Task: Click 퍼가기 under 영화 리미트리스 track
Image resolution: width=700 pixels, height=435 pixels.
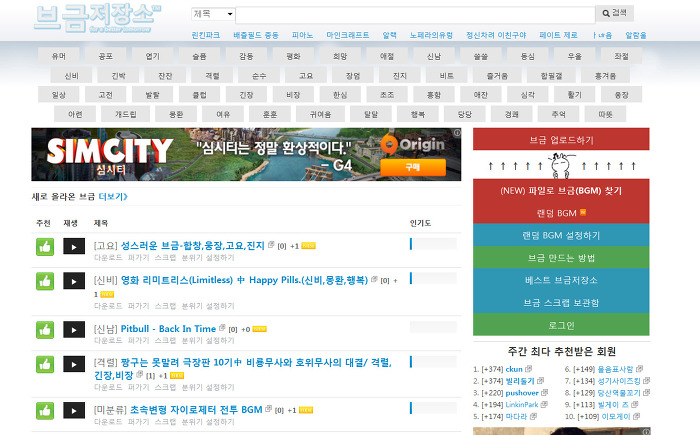Action: tap(138, 306)
